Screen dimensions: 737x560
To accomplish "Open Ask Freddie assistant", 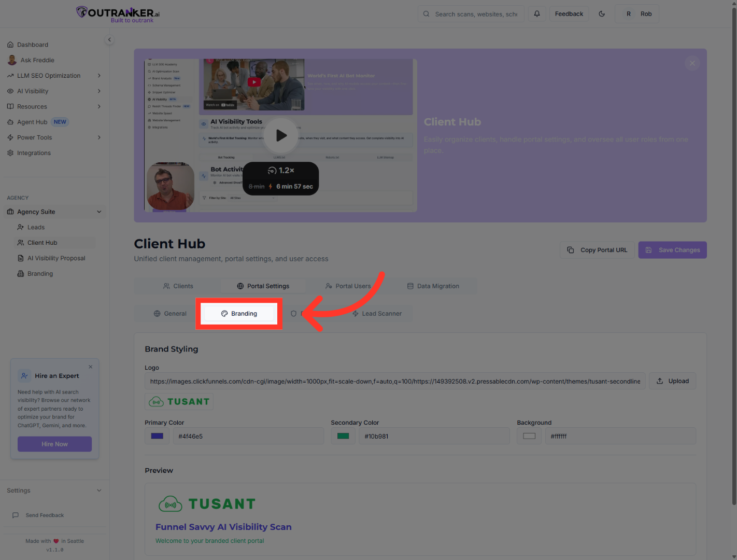I will pyautogui.click(x=37, y=60).
